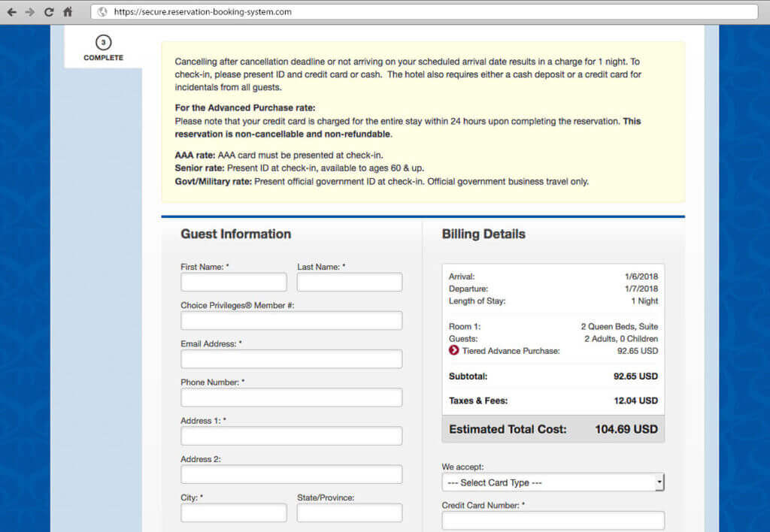Focus the Choice Privileges Member number field
The image size is (770, 532).
[292, 320]
